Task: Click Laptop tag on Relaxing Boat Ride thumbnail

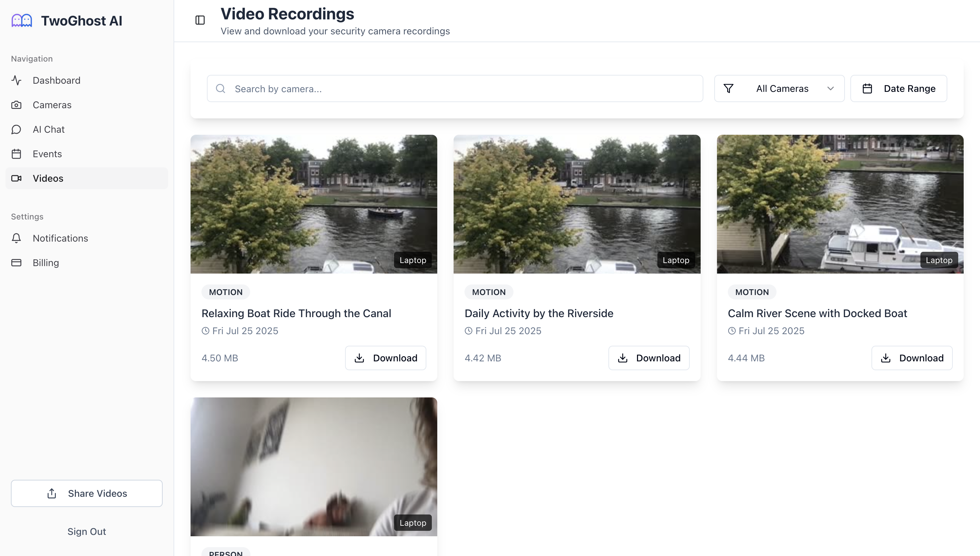Action: point(413,260)
